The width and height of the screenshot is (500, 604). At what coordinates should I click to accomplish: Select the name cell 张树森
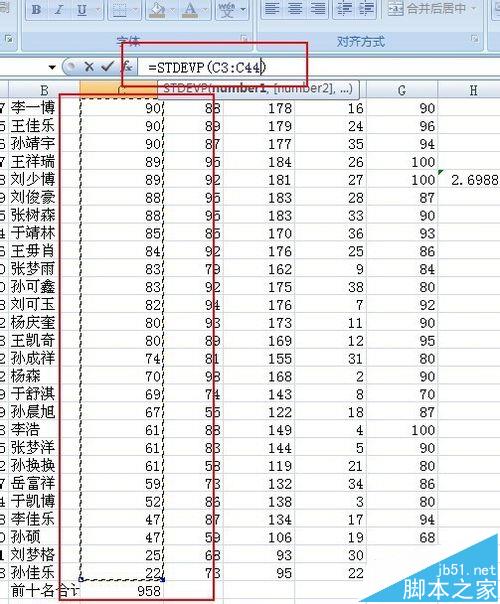point(44,216)
